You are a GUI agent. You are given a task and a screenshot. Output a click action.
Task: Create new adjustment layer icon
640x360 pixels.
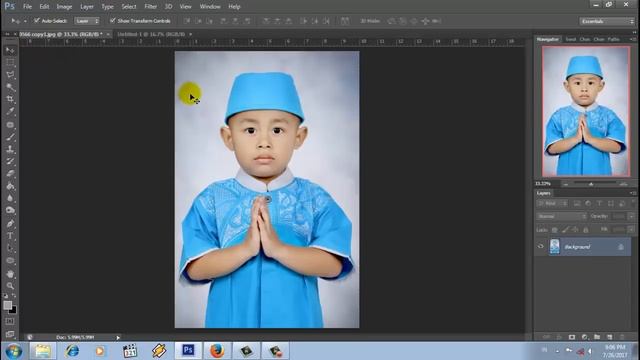pyautogui.click(x=584, y=337)
